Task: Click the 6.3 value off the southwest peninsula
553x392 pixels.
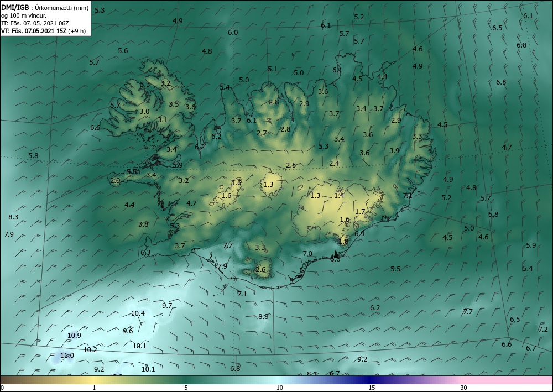Action: click(x=145, y=253)
